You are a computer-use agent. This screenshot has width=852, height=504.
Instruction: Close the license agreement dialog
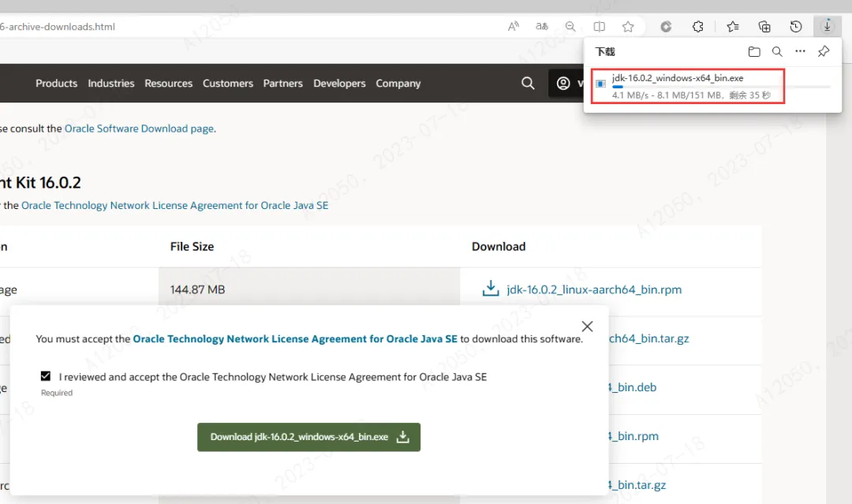(x=588, y=327)
